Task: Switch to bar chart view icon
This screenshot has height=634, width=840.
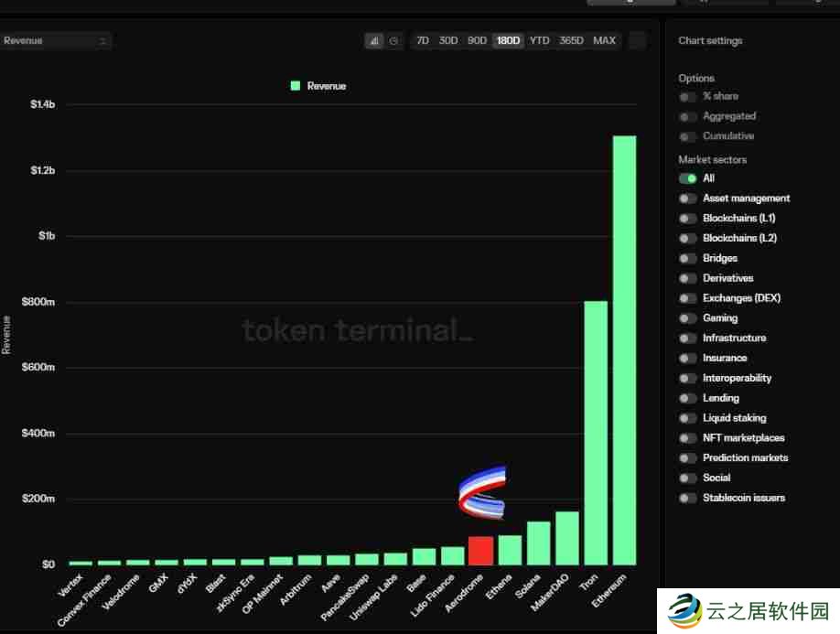Action: [x=374, y=41]
